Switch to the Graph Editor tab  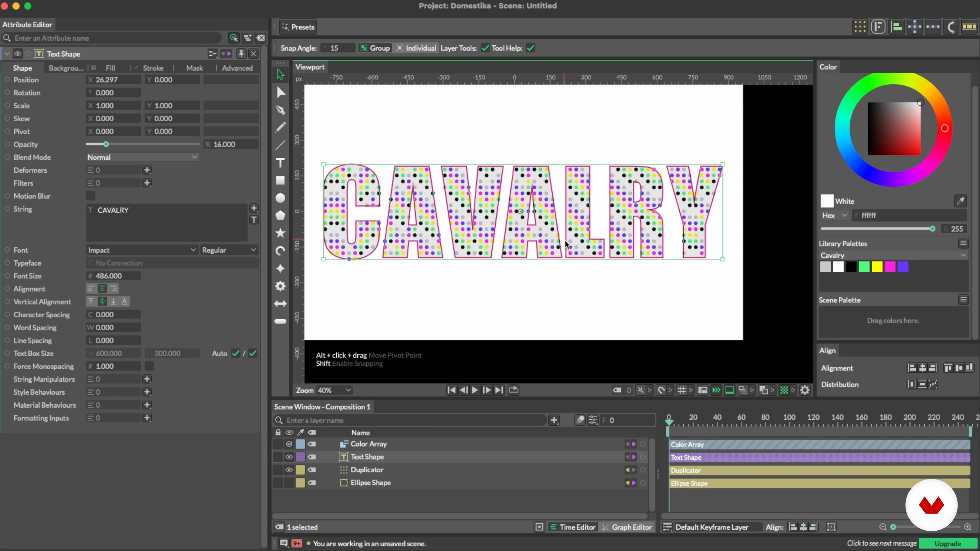627,527
